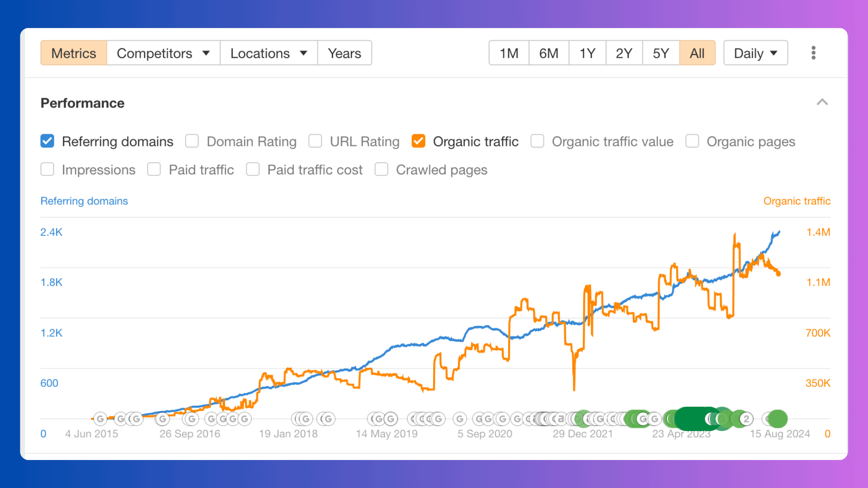This screenshot has width=868, height=488.
Task: Click the 14 May 2019 date label
Action: point(387,433)
